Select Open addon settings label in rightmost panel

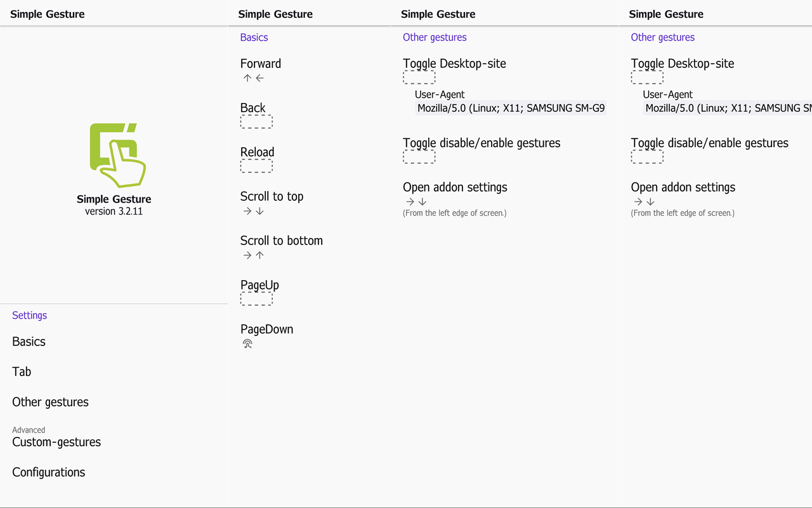(683, 187)
